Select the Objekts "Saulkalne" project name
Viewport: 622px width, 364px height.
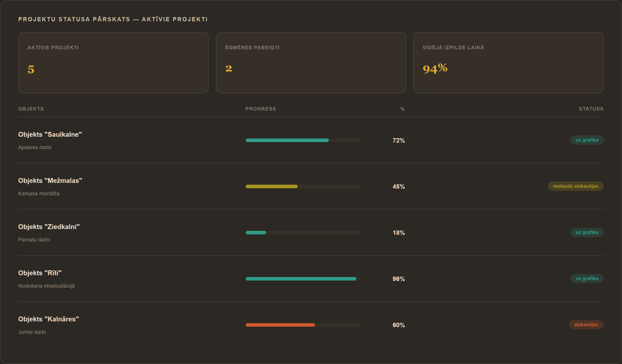click(50, 135)
